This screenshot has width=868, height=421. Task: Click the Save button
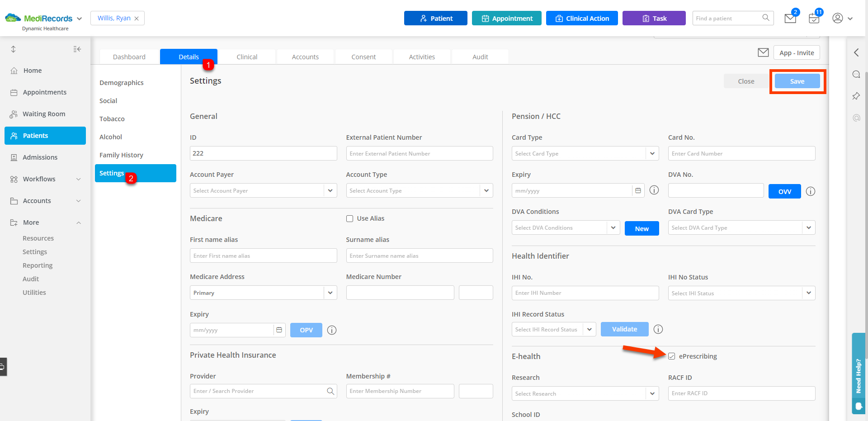pos(797,81)
